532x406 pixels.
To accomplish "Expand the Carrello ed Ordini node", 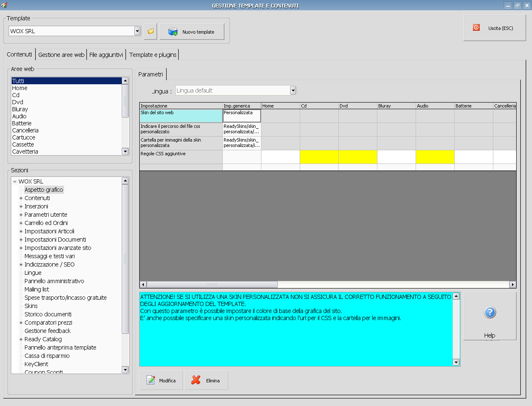I will coord(21,223).
